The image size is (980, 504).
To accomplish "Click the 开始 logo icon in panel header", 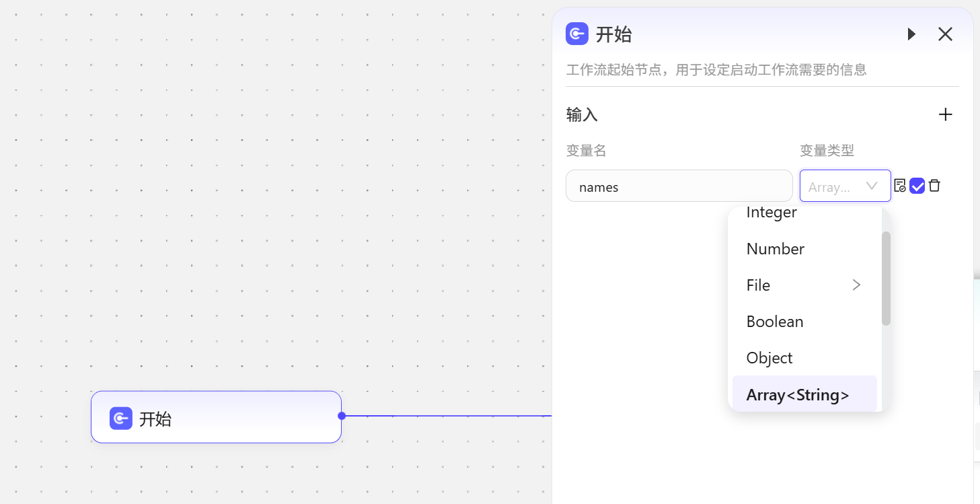I will tap(577, 34).
